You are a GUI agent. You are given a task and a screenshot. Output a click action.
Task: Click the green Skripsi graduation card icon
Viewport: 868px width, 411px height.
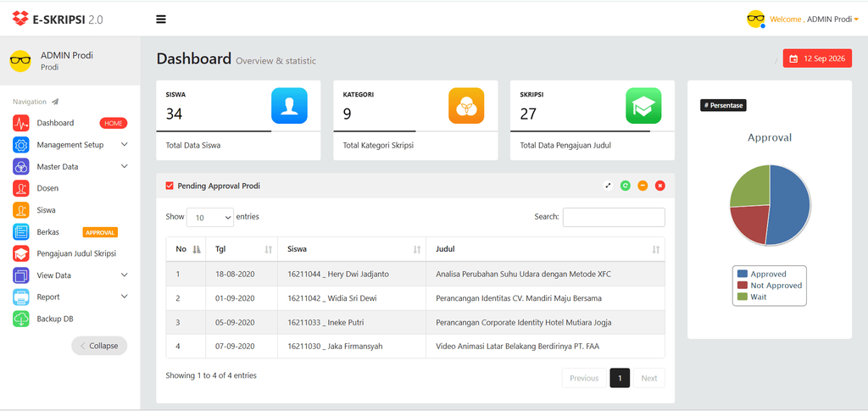pos(643,106)
